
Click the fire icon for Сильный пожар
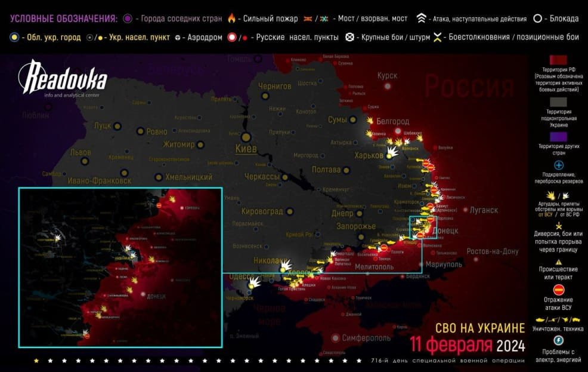click(x=232, y=18)
